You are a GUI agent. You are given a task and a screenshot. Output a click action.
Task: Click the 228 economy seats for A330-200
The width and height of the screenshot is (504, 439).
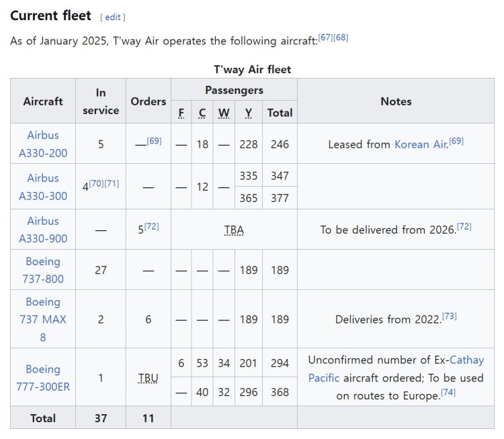tap(249, 144)
